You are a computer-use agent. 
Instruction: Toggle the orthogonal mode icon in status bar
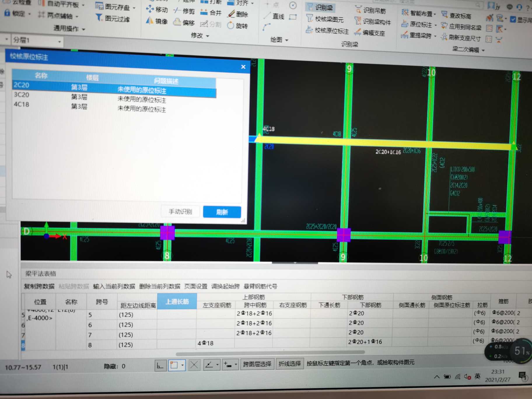tap(160, 365)
